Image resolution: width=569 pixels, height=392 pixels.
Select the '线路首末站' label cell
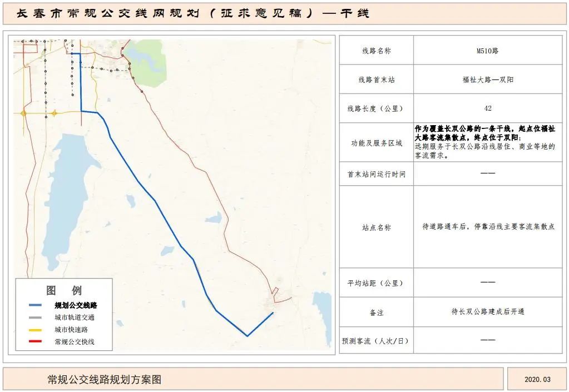click(x=377, y=80)
